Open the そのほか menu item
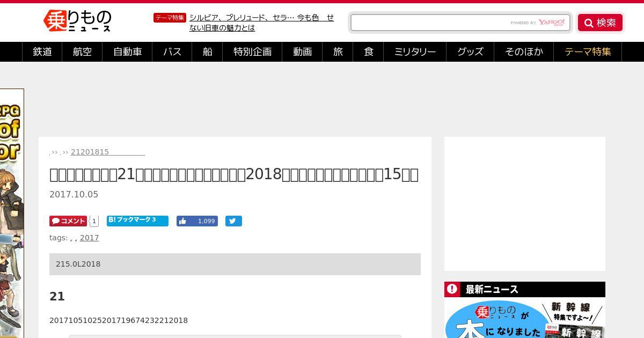Image resolution: width=644 pixels, height=338 pixels. coord(524,52)
